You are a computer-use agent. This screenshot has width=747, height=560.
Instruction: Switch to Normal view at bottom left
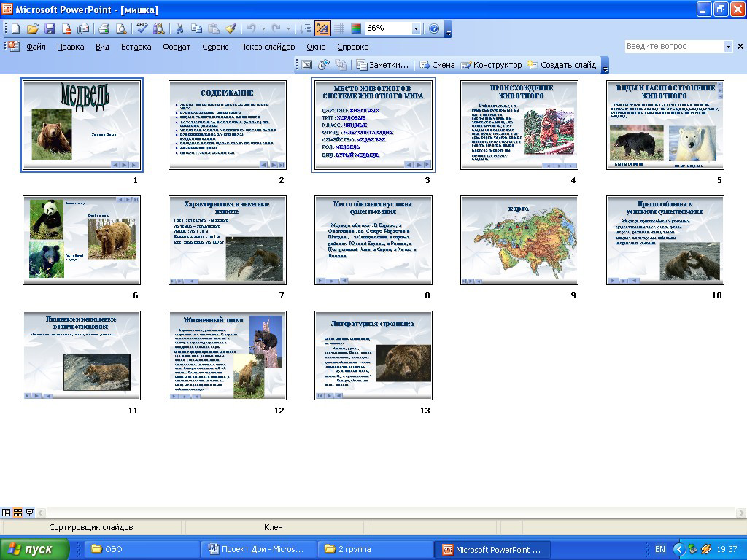pos(7,513)
